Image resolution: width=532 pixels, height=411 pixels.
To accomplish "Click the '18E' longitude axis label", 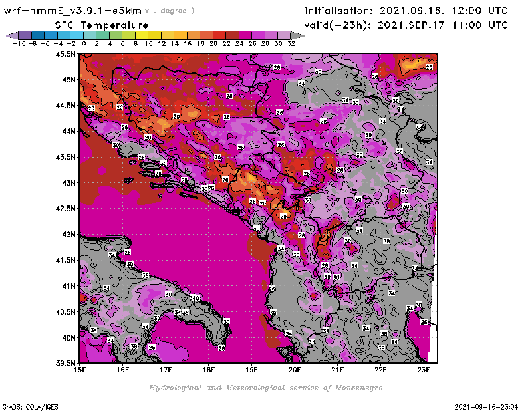I will tap(209, 370).
